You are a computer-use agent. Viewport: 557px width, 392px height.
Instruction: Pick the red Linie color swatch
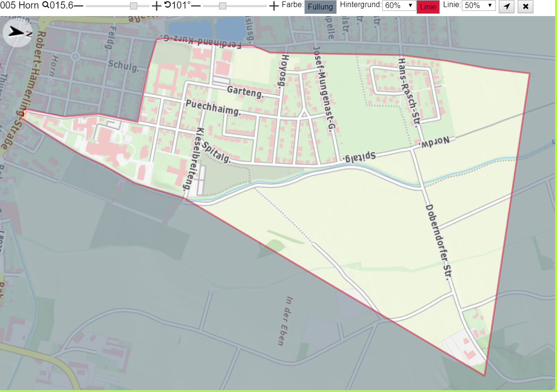[428, 7]
